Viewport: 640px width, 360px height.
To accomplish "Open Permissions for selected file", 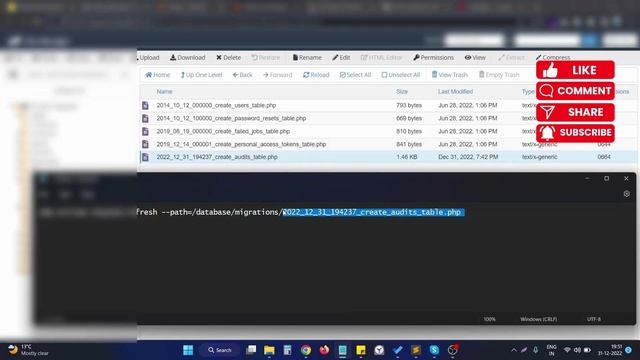I will click(433, 58).
